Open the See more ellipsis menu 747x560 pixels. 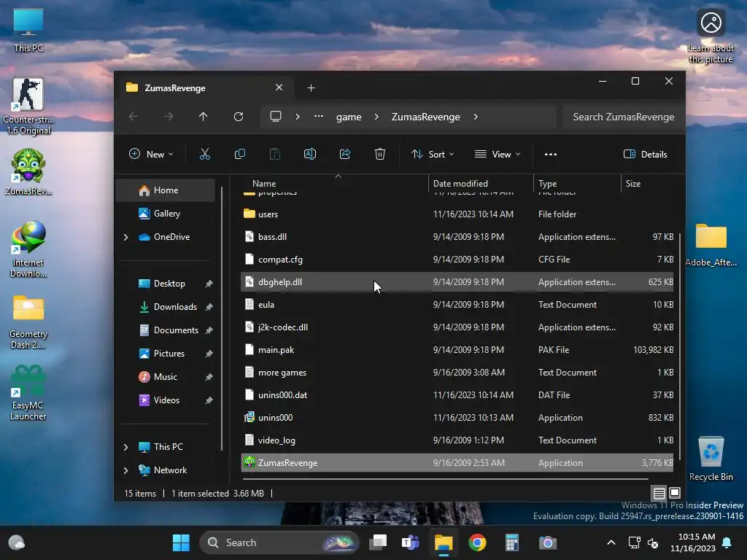point(551,154)
